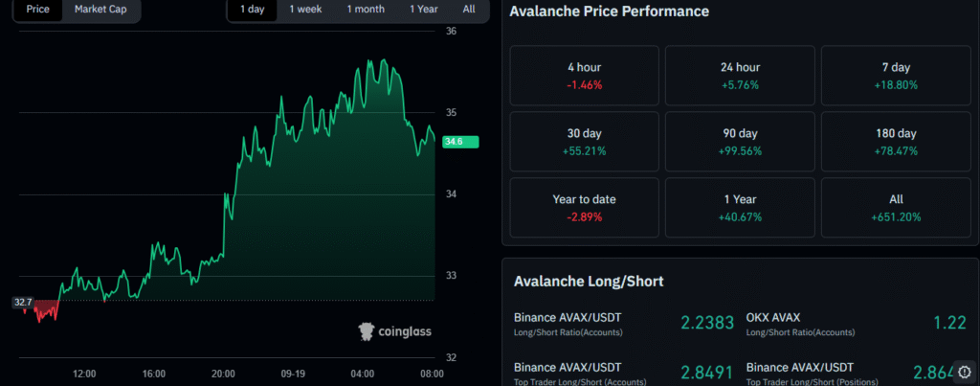Click the 1 Year performance card

(740, 208)
